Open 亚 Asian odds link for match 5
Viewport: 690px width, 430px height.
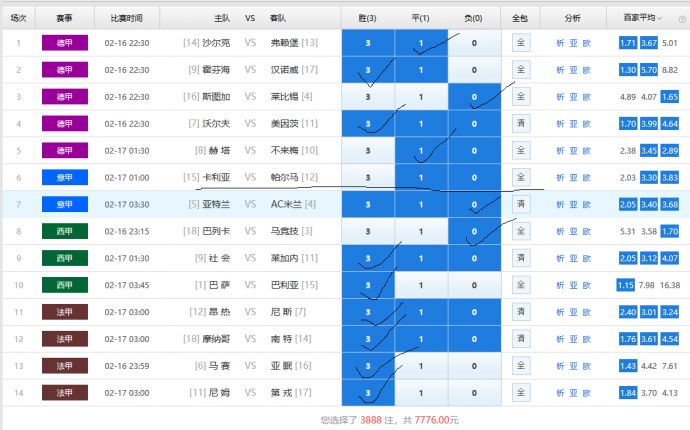(574, 150)
